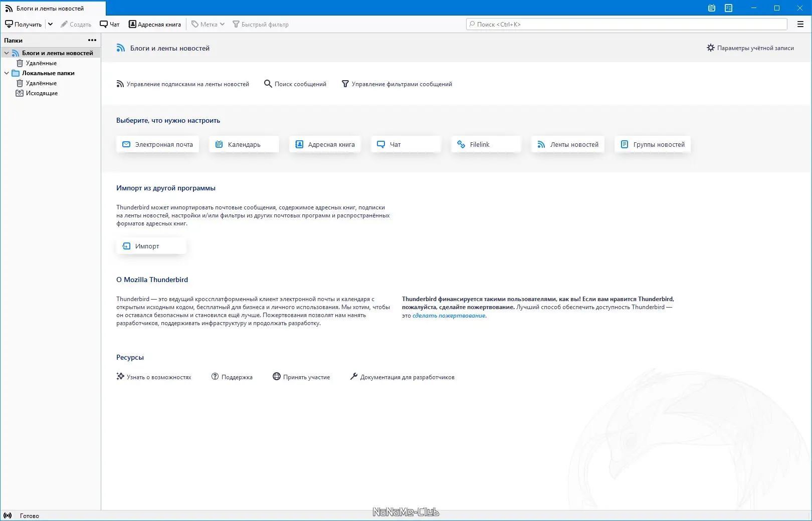Open Адресная книга in the toolbar
812x521 pixels.
click(155, 24)
